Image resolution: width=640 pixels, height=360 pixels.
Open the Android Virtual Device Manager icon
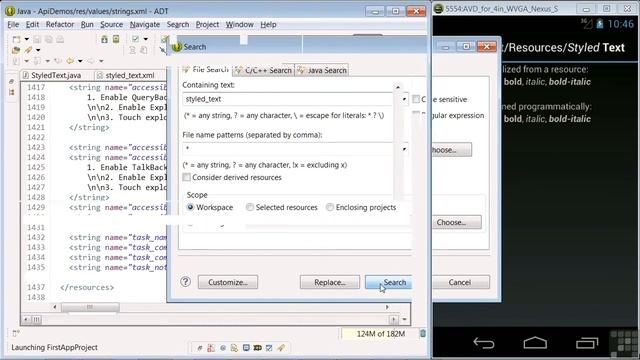[116, 39]
